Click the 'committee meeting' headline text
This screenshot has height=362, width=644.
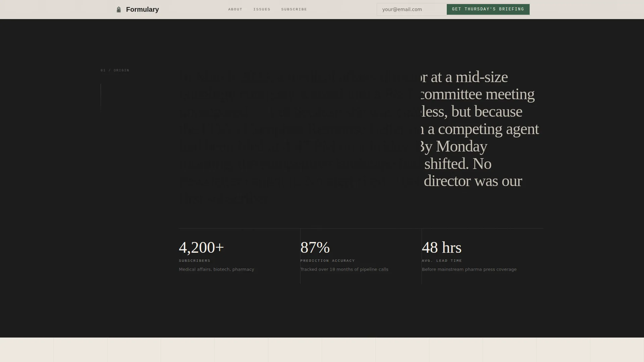[477, 95]
